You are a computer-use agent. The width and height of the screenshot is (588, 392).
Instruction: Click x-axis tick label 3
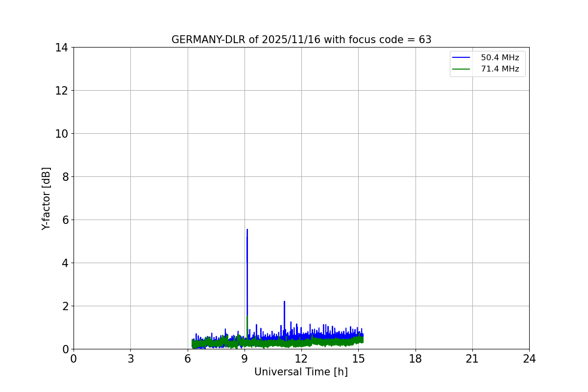[130, 359]
